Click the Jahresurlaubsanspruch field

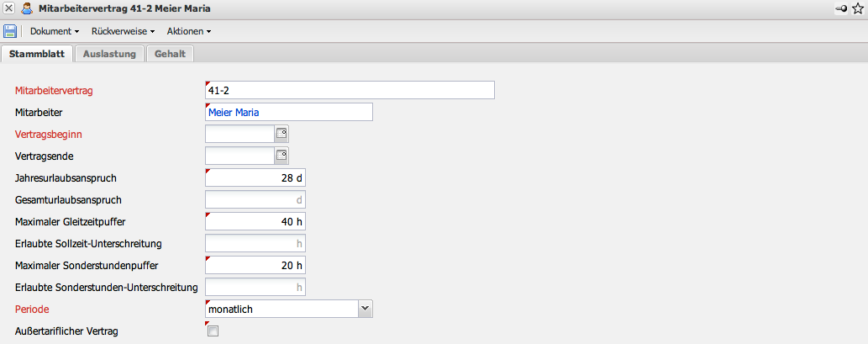255,177
